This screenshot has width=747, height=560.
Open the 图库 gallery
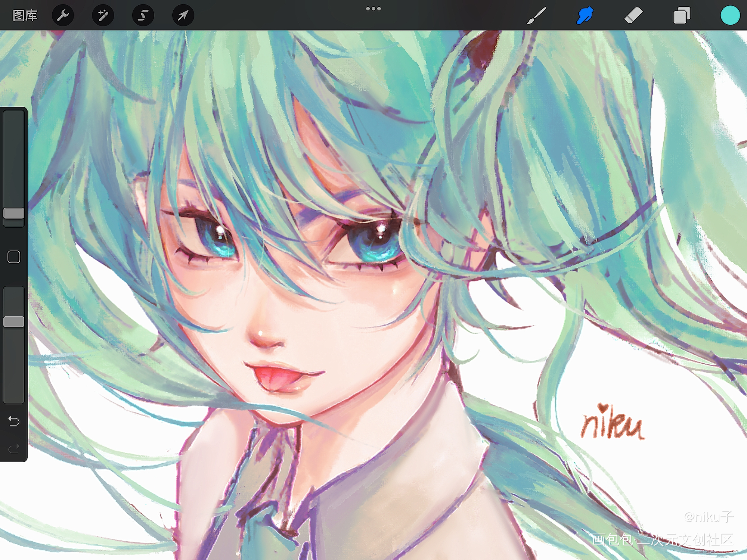(x=25, y=15)
